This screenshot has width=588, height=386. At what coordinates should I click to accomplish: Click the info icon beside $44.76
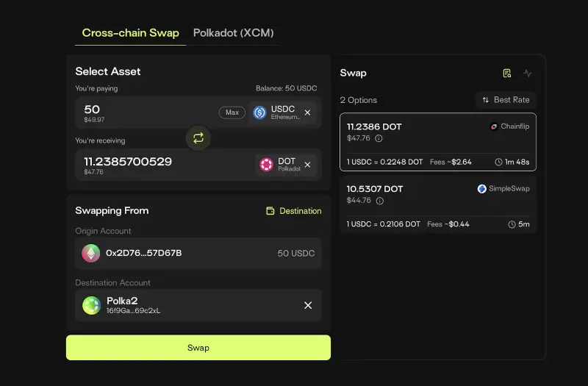(379, 201)
